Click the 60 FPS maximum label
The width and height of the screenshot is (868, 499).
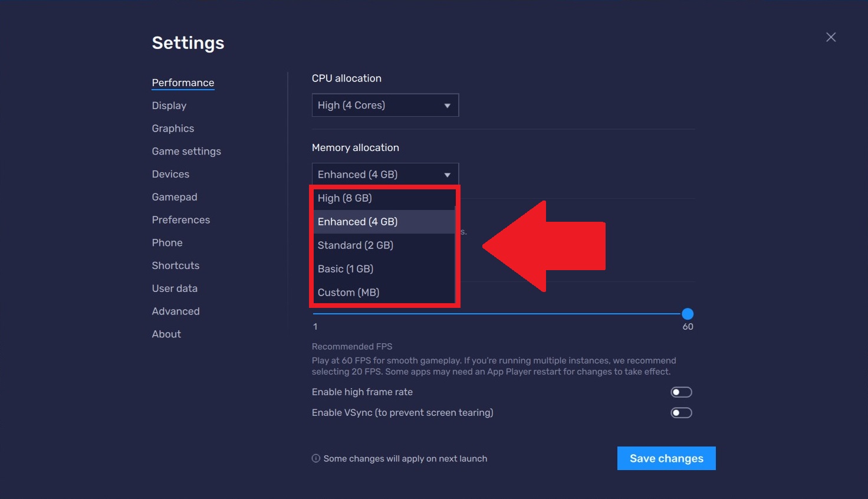[688, 327]
